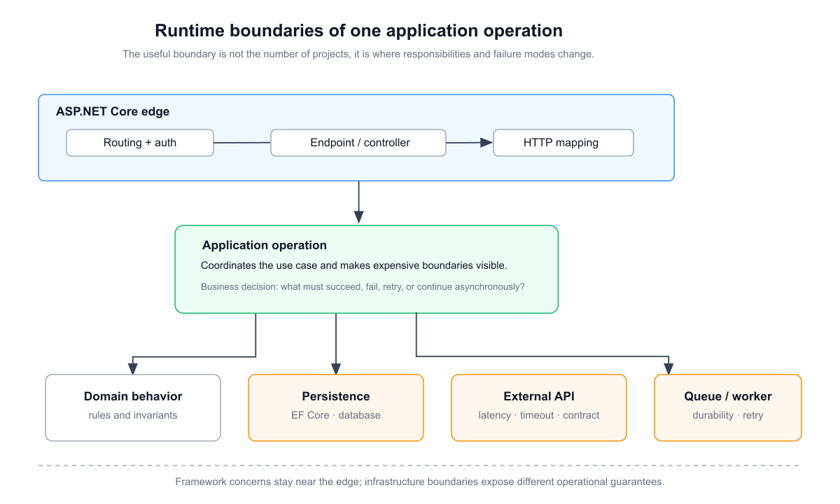Click the subtitle about useful boundary
This screenshot has width=840, height=504.
358,54
